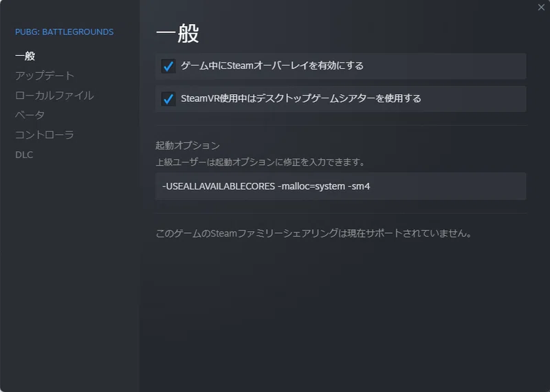Click the 起動オプション section label
This screenshot has height=392, width=550.
click(188, 146)
